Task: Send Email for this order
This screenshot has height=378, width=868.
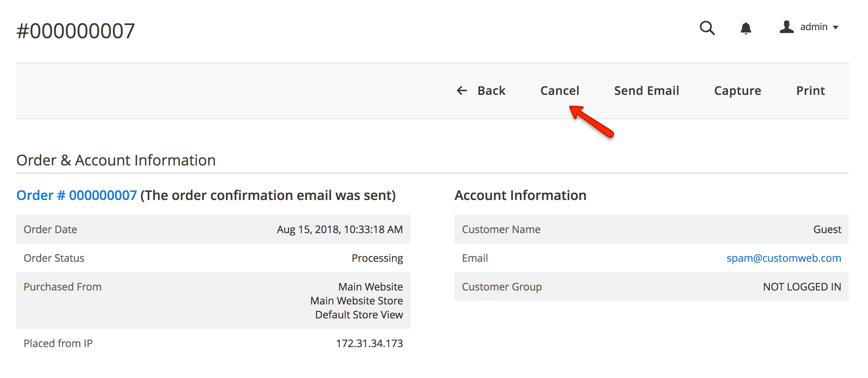Action: 647,90
